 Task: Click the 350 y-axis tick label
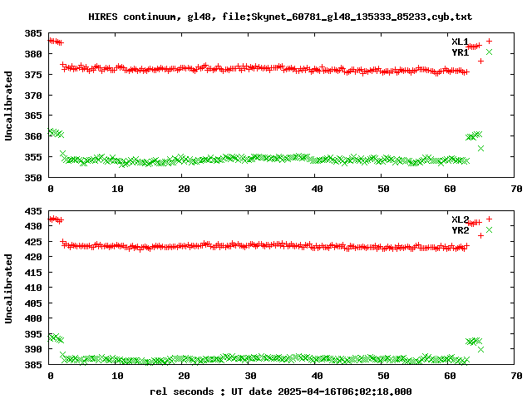(x=33, y=177)
